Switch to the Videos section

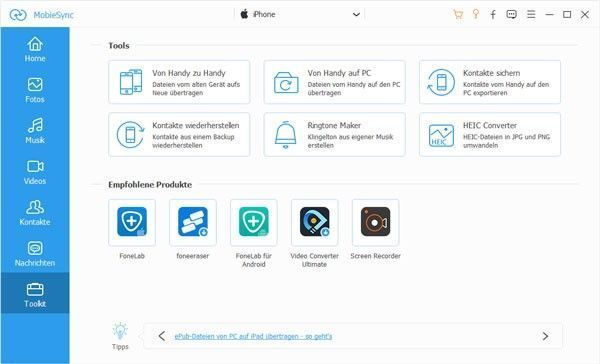pyautogui.click(x=35, y=172)
